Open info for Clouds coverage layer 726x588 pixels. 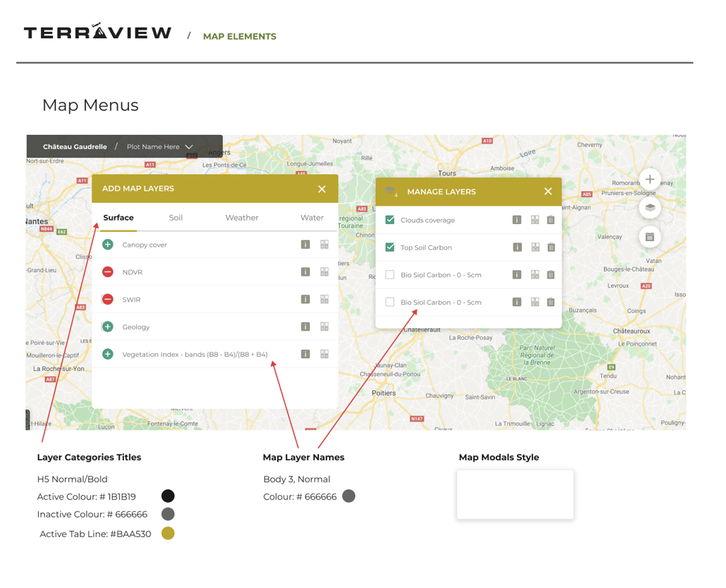pyautogui.click(x=517, y=220)
